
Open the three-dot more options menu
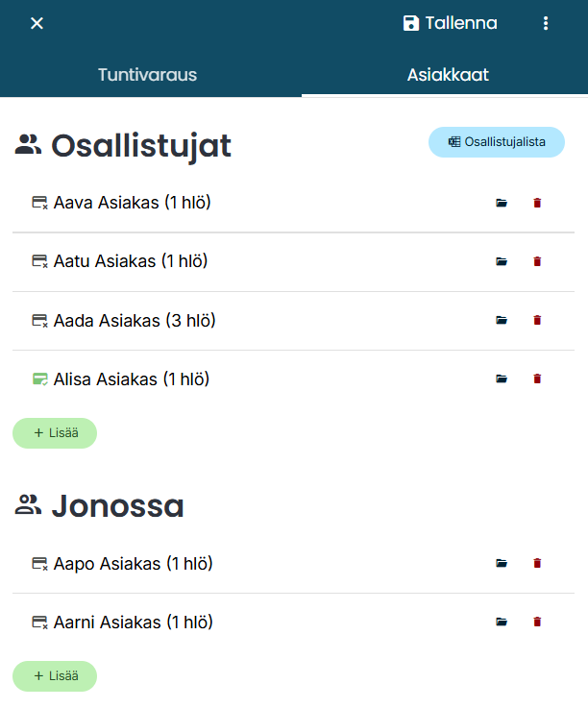click(x=546, y=23)
